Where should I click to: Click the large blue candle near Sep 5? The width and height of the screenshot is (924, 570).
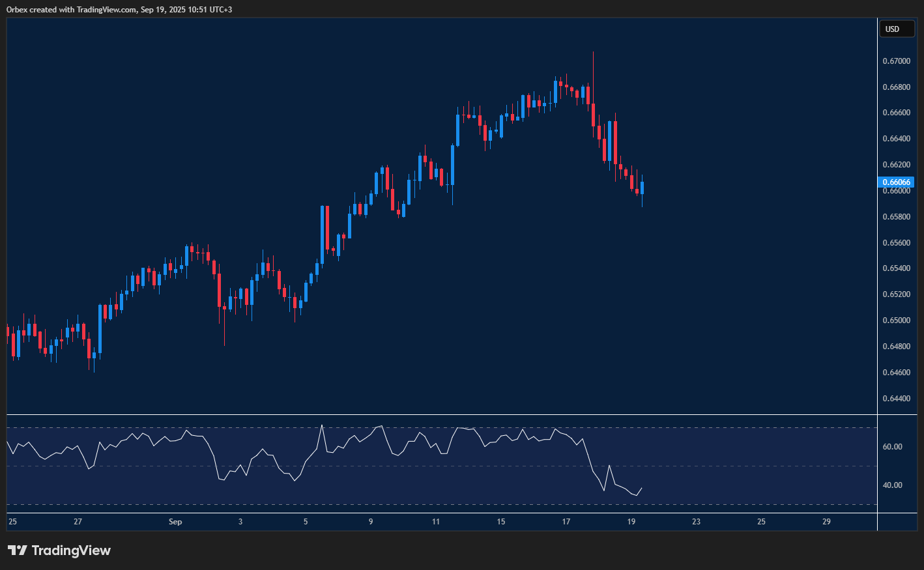pyautogui.click(x=322, y=228)
